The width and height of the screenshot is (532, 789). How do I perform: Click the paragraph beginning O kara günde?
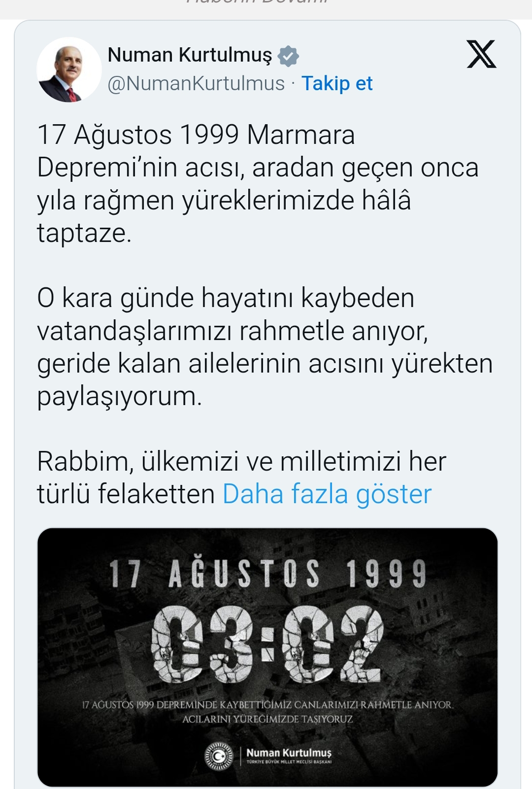tap(265, 347)
